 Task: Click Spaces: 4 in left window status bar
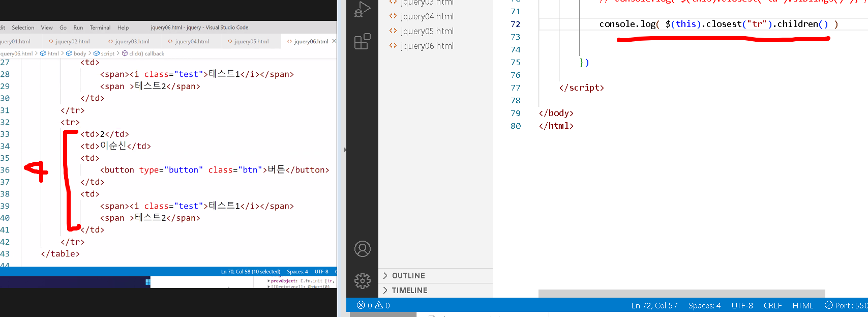tap(297, 272)
